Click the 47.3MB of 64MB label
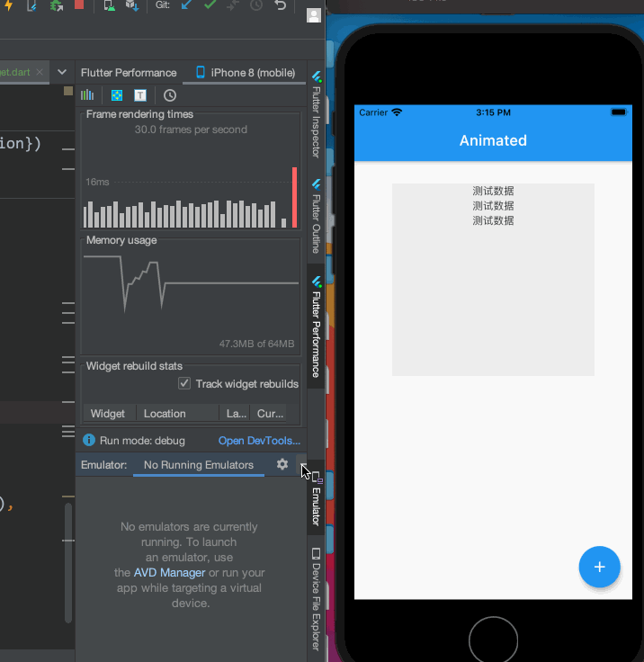This screenshot has height=662, width=644. click(256, 344)
